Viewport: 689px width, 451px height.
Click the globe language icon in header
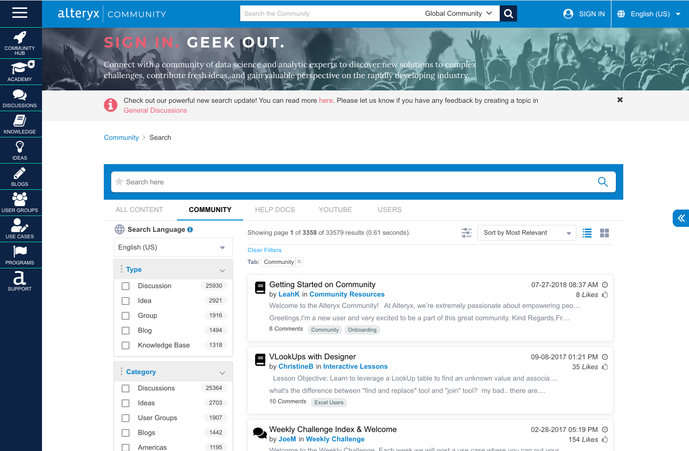[621, 14]
